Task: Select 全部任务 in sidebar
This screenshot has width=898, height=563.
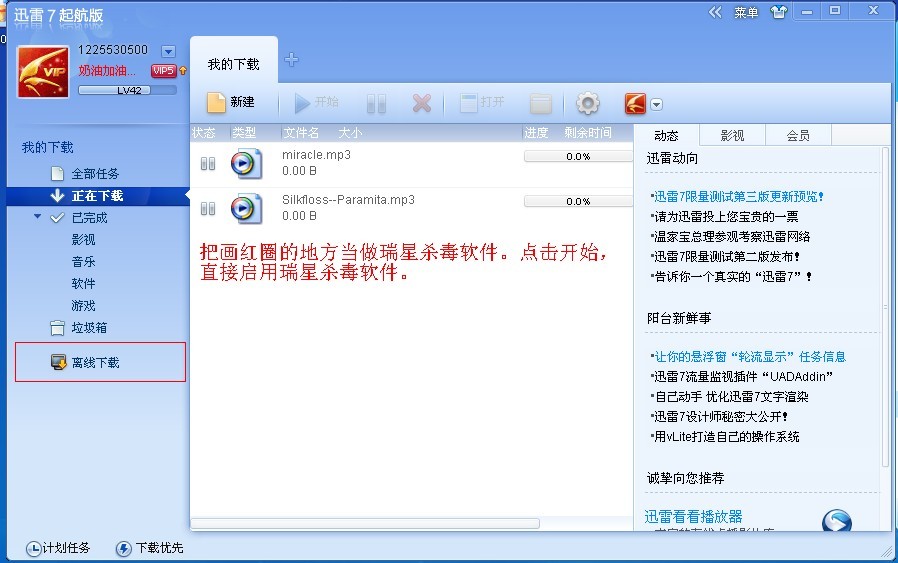Action: tap(95, 174)
